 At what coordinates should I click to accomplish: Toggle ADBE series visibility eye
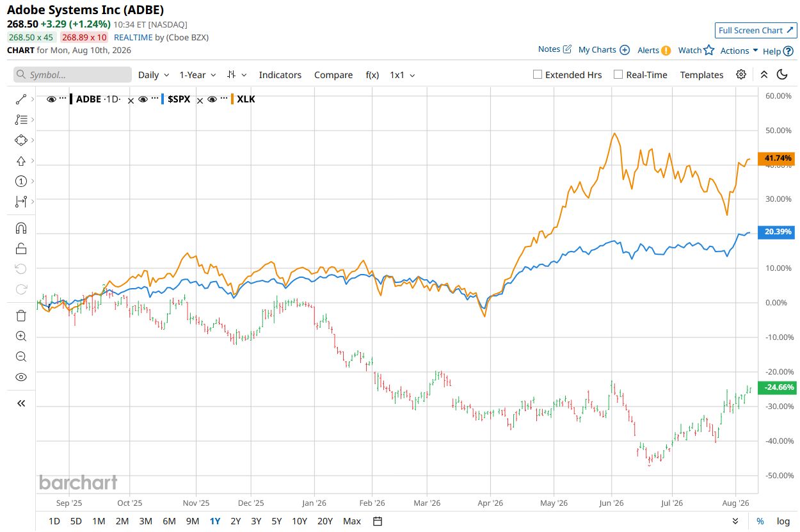pos(52,99)
